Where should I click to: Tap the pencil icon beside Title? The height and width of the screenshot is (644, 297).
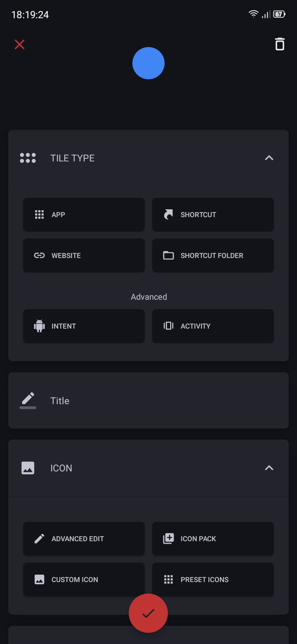pyautogui.click(x=28, y=400)
